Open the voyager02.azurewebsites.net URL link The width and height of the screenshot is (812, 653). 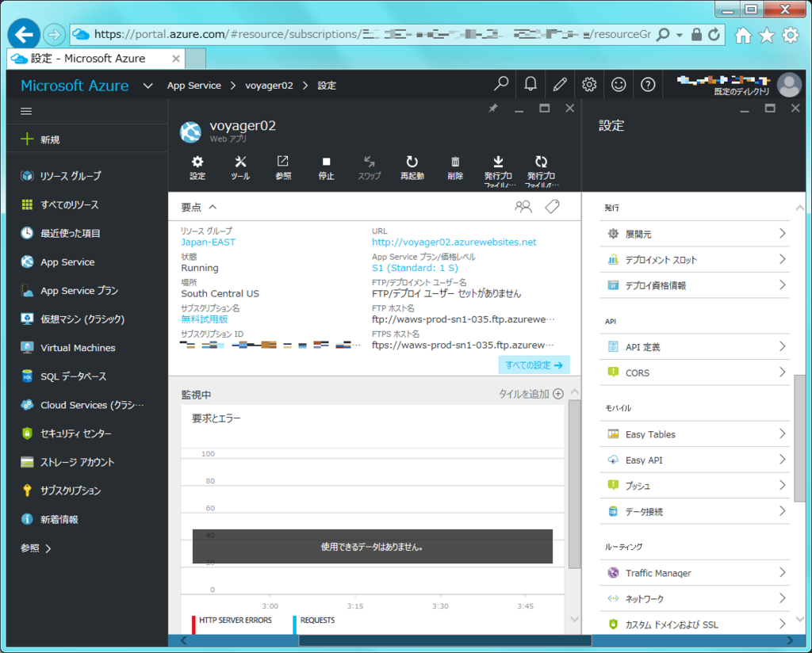coord(454,242)
